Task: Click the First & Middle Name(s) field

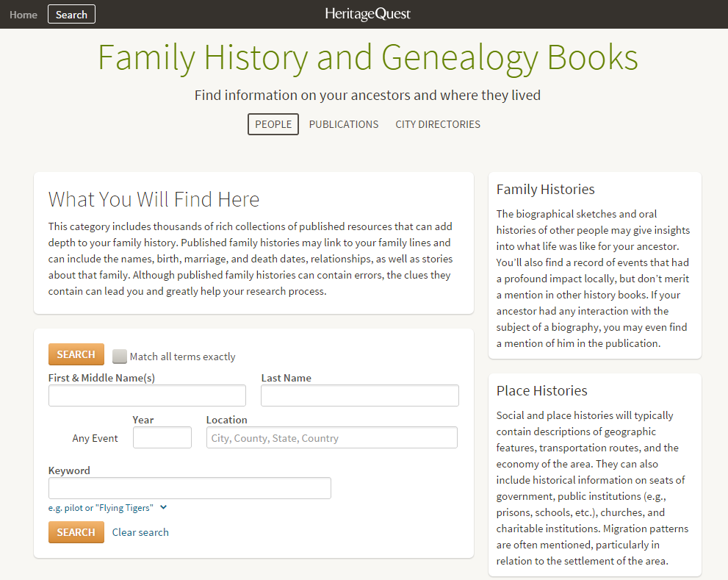Action: pos(147,395)
